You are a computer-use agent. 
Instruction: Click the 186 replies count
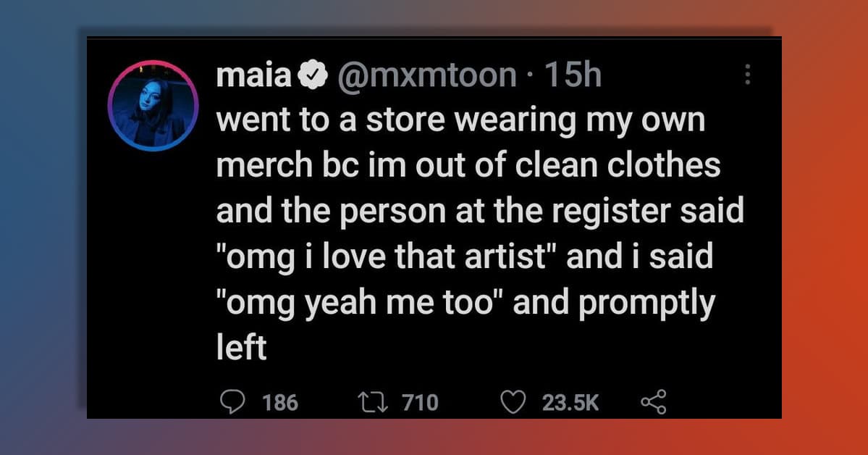pyautogui.click(x=279, y=403)
